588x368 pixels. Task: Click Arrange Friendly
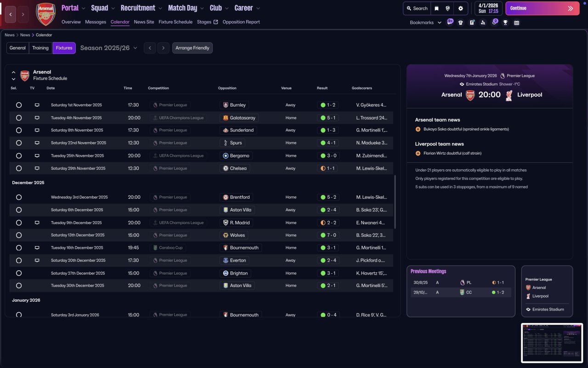pos(192,48)
